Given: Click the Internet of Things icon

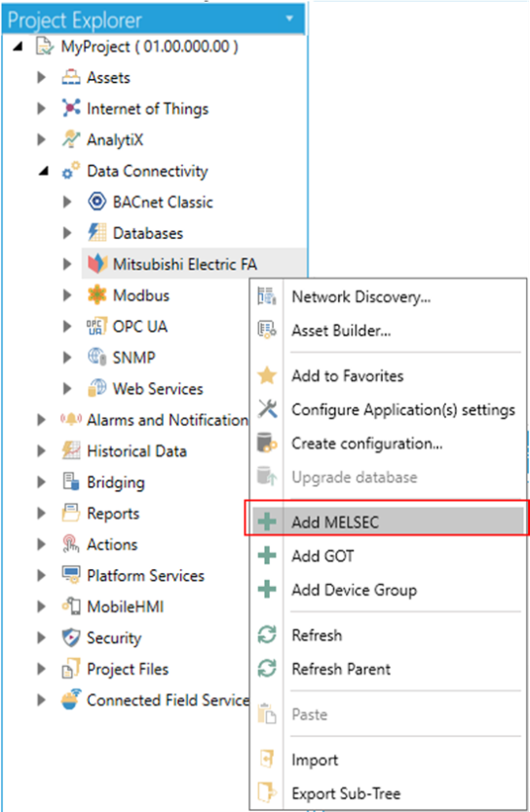Looking at the screenshot, I should [x=71, y=107].
